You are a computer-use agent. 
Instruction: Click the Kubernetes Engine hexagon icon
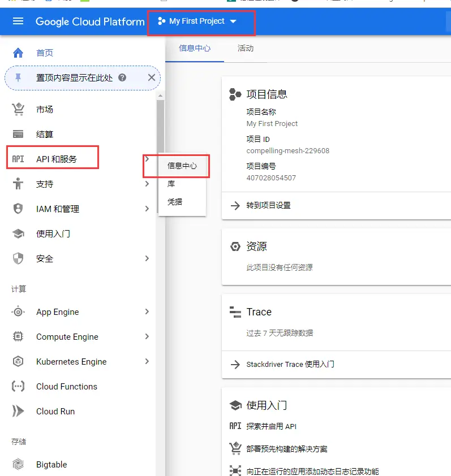(x=18, y=362)
